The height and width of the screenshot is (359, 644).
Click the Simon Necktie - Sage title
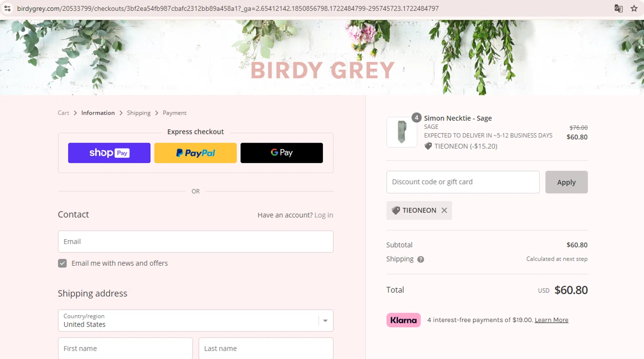pos(458,118)
